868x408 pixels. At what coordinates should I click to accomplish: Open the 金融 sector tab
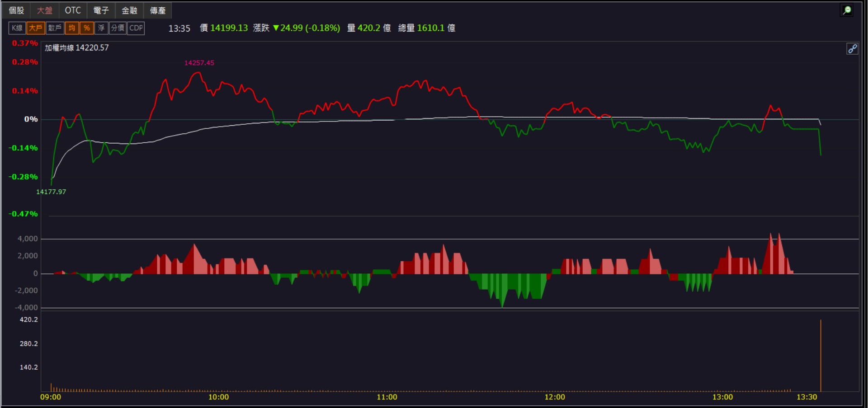point(129,10)
